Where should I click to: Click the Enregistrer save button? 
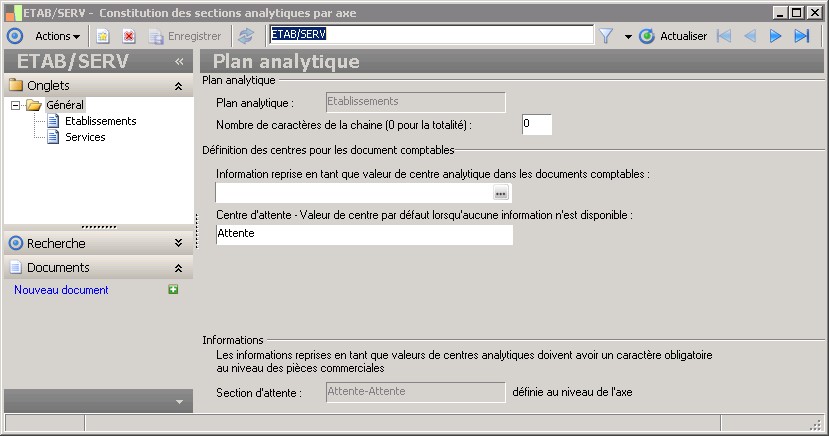(185, 36)
